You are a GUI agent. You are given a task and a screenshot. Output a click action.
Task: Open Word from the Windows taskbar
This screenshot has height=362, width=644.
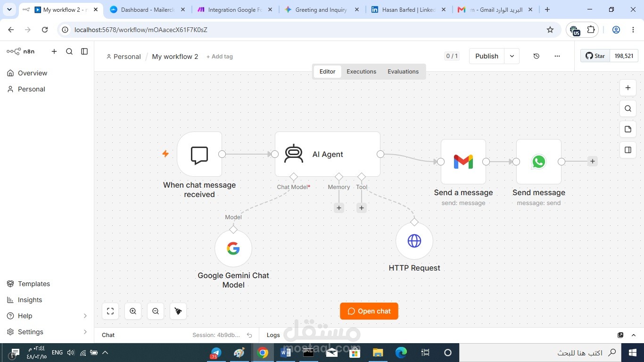pyautogui.click(x=286, y=352)
